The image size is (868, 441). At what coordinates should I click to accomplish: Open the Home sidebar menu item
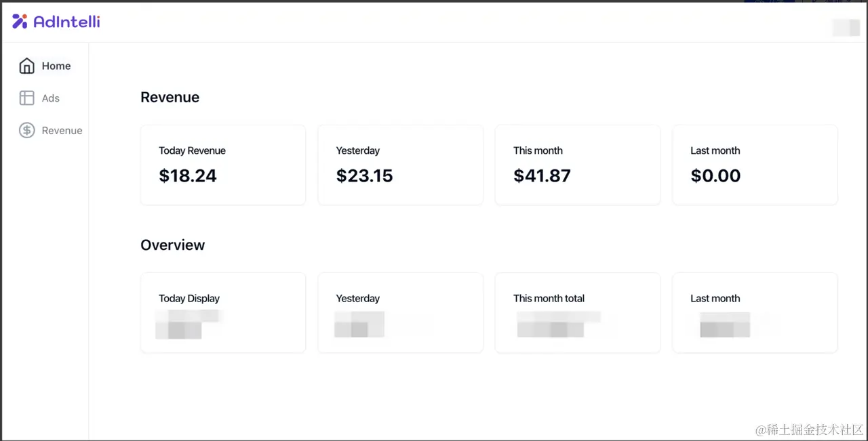click(45, 66)
